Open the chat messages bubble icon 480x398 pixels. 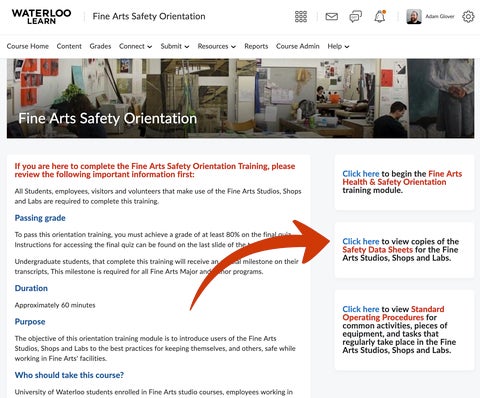355,16
